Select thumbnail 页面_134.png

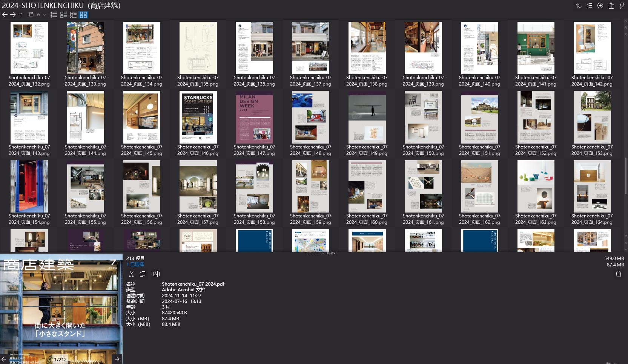pyautogui.click(x=142, y=48)
